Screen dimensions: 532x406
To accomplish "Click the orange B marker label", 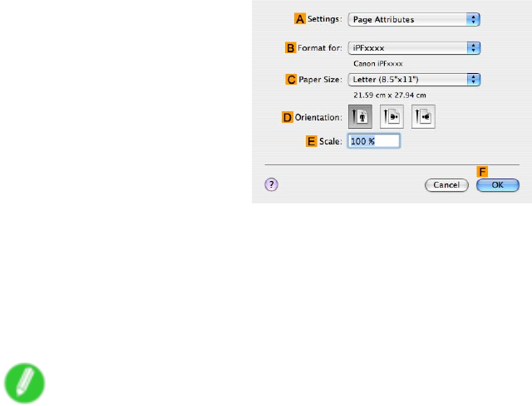I will [290, 48].
